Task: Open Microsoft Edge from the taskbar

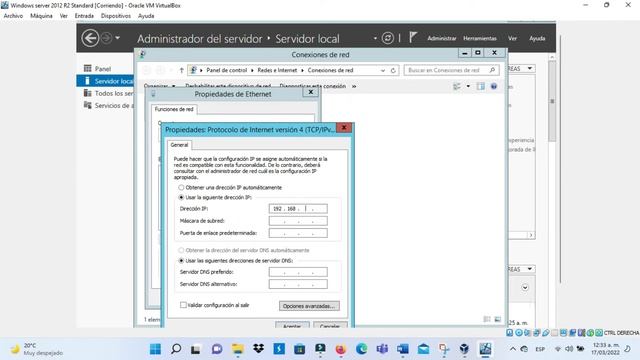Action: coord(361,349)
